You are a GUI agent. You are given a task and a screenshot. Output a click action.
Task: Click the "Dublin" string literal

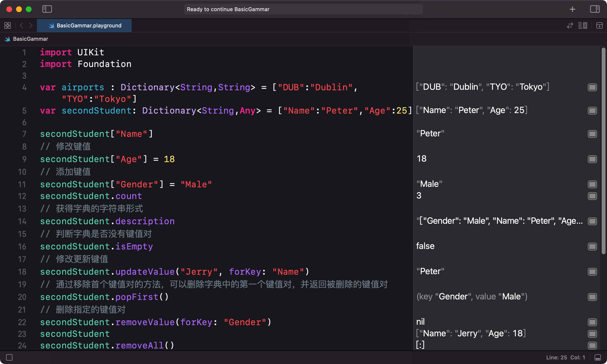(331, 88)
